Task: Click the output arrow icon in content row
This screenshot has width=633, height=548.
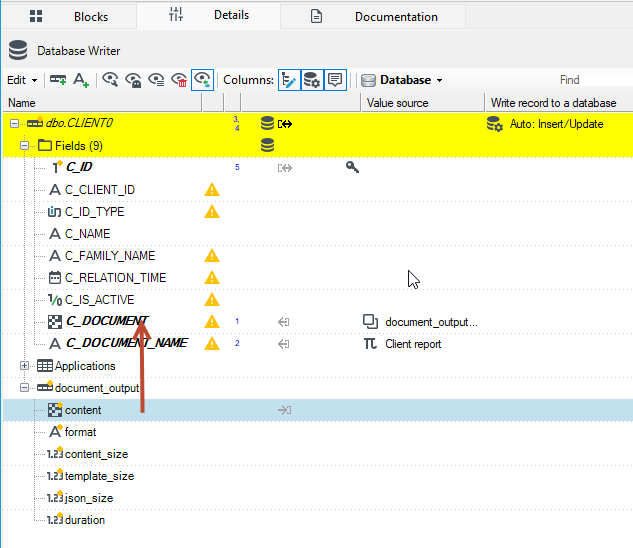Action: click(x=285, y=410)
